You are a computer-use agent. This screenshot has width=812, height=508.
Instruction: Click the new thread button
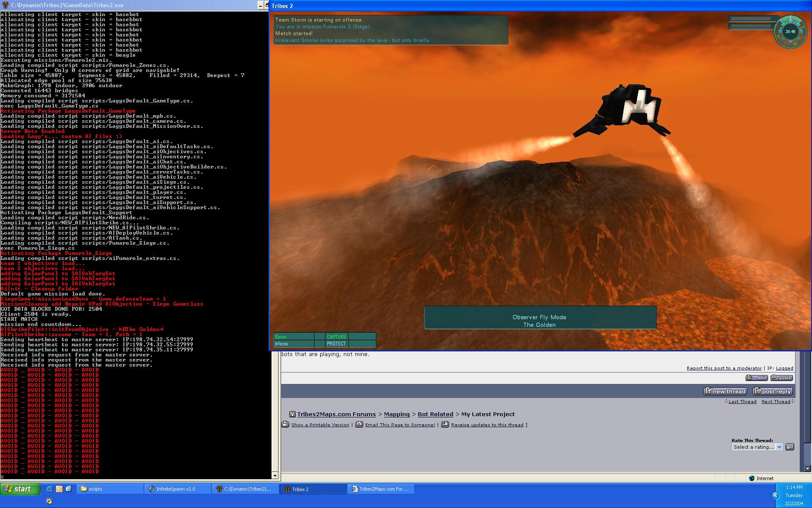[x=725, y=391]
